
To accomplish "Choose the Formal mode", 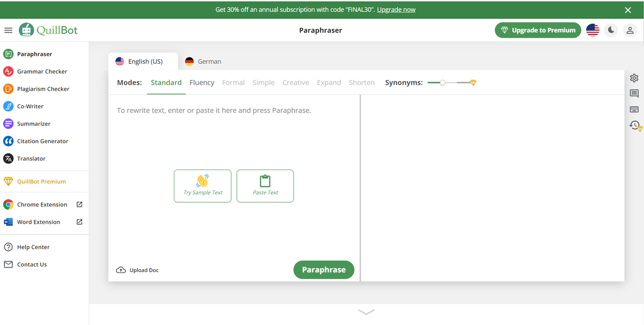I will tap(233, 83).
